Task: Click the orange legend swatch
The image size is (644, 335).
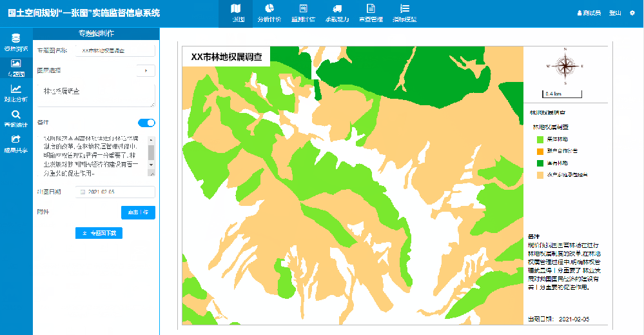Action: 540,151
